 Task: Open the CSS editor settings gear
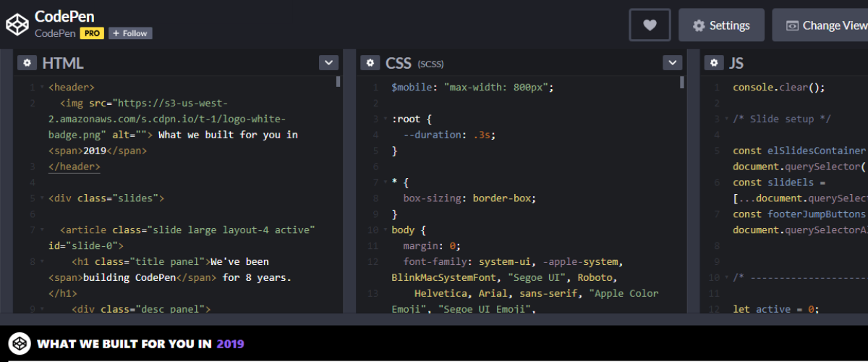tap(370, 63)
